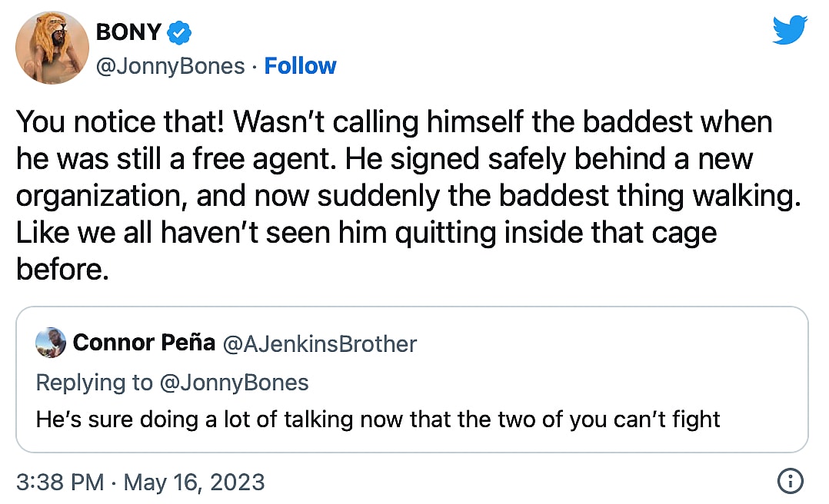
Task: Click the Twitter bird logo
Action: tap(790, 31)
